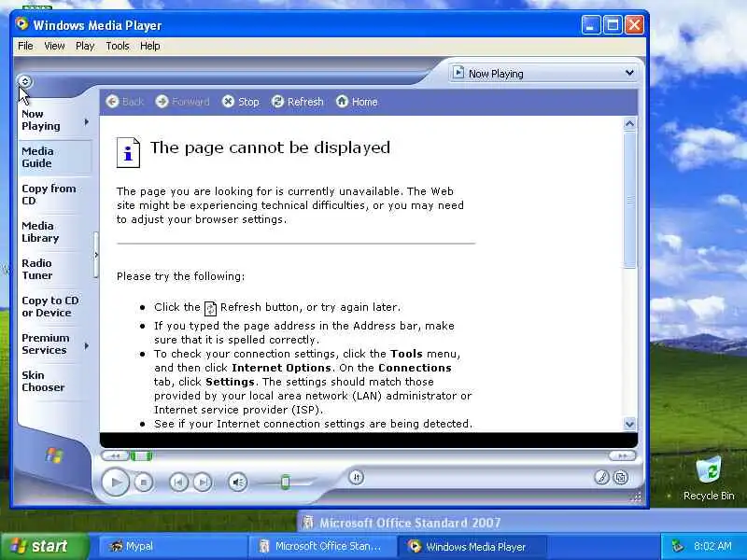Click the Previous track button
Viewport: 747px width, 560px height.
178,483
